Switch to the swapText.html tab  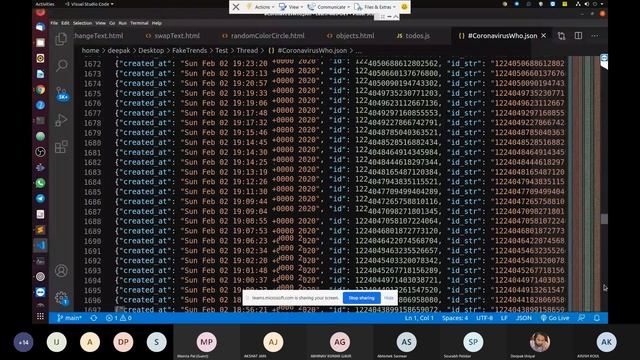pyautogui.click(x=173, y=36)
